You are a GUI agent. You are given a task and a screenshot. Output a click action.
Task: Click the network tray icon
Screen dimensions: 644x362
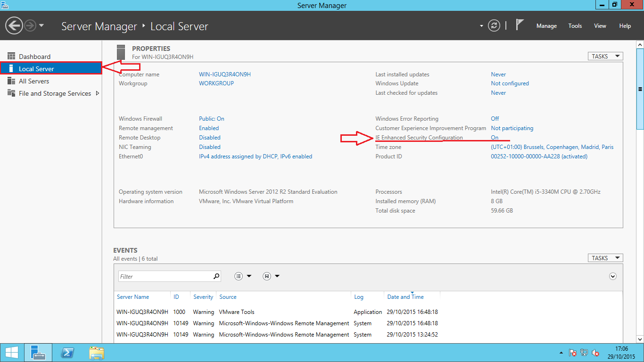point(584,353)
